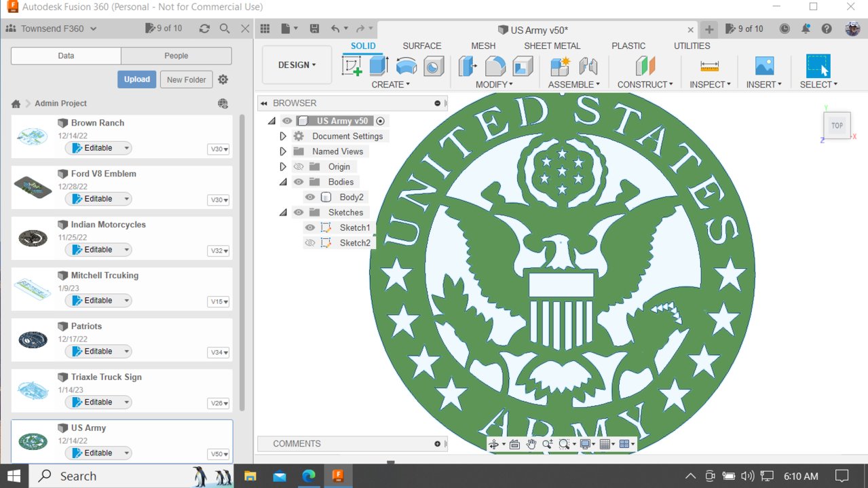Open the MODIFY menu dropdown

(494, 84)
